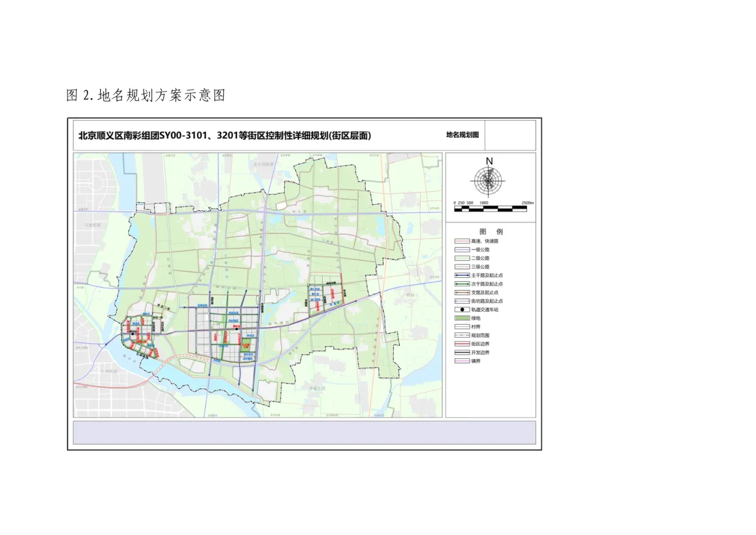Image resolution: width=756 pixels, height=535 pixels.
Task: Click the north compass rose symbol
Action: tap(489, 181)
